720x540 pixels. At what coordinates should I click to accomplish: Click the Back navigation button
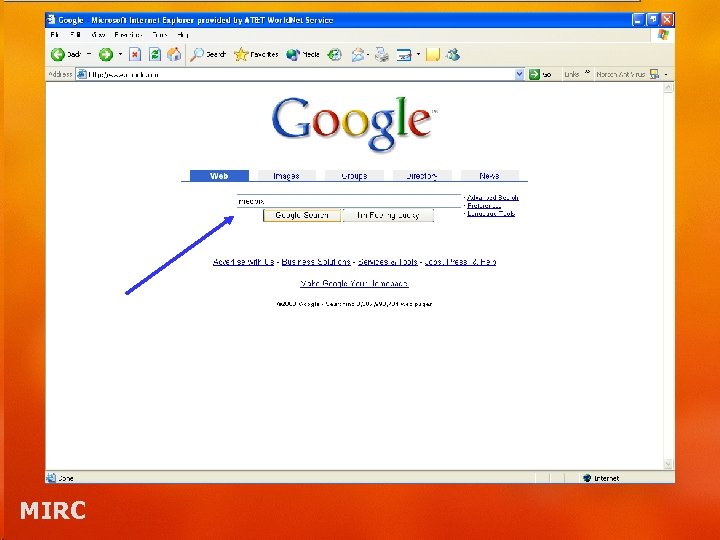pyautogui.click(x=65, y=54)
